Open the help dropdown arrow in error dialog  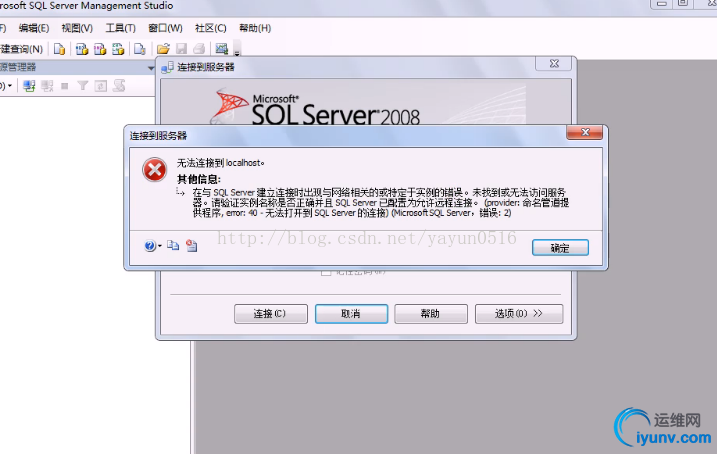[160, 246]
